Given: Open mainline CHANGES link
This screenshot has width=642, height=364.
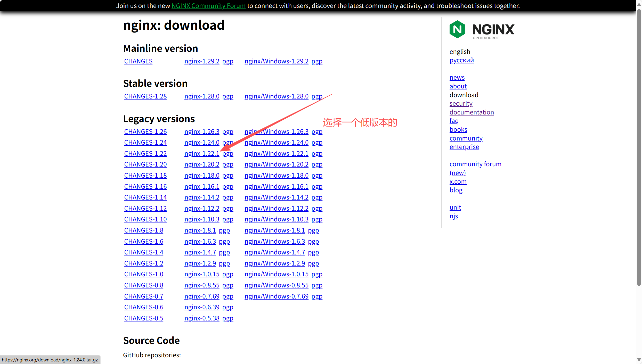Looking at the screenshot, I should tap(138, 61).
